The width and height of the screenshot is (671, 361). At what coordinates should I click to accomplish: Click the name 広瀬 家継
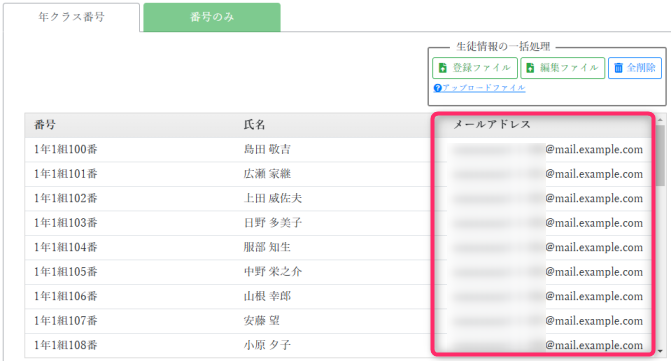pos(267,174)
